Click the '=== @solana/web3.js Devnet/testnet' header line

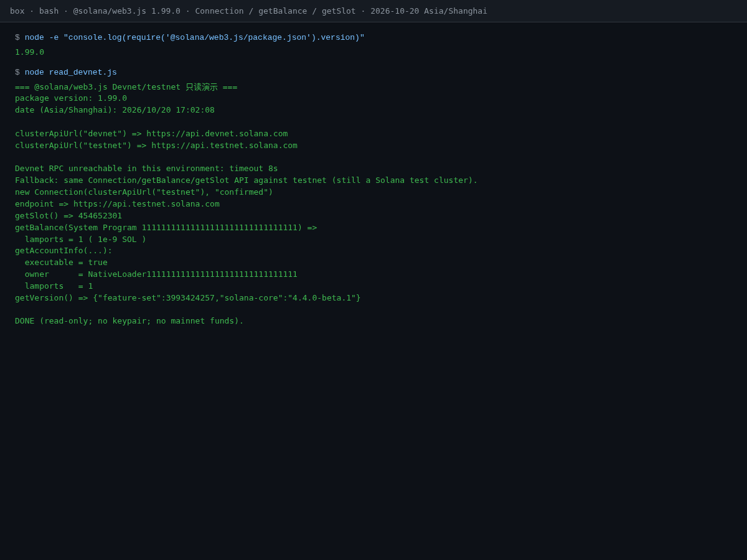click(126, 87)
